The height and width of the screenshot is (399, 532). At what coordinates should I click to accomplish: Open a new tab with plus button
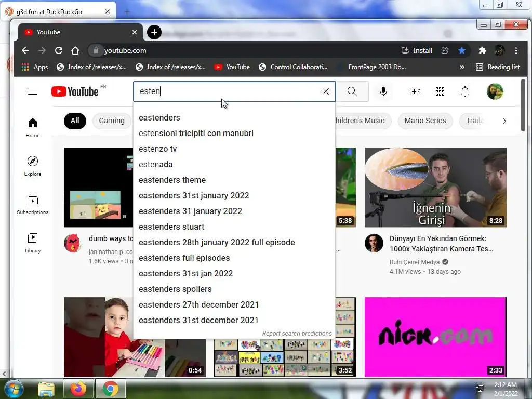(154, 32)
